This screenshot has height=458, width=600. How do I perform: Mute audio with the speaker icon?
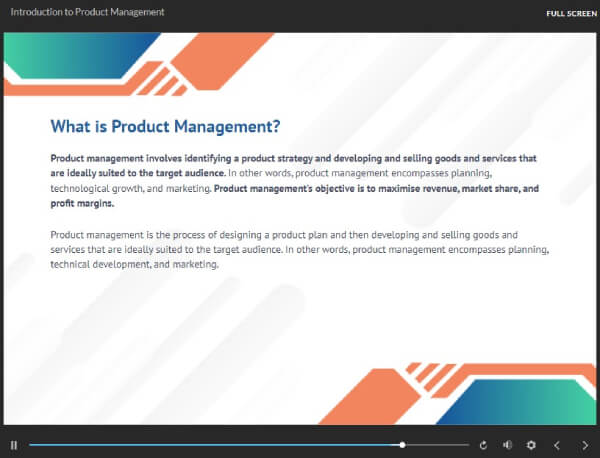click(x=507, y=445)
